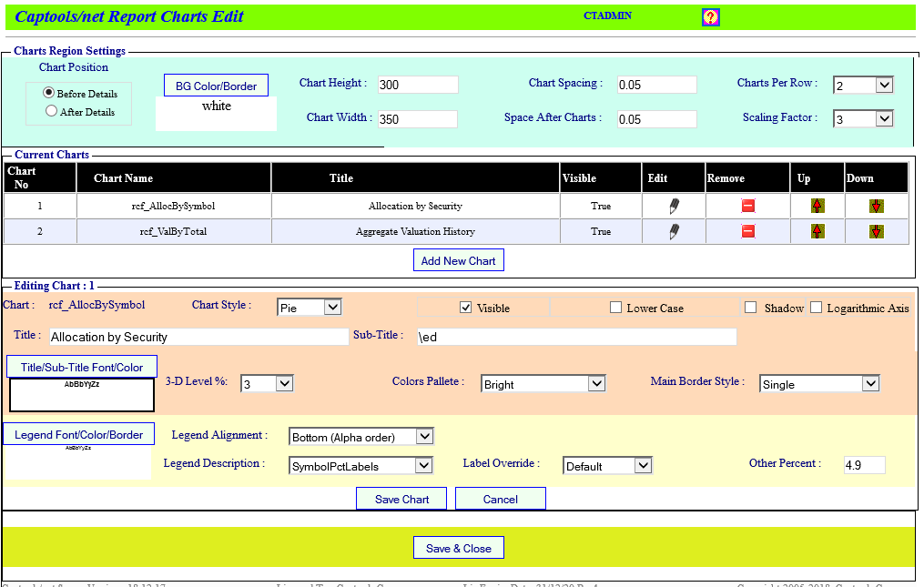Image resolution: width=924 pixels, height=587 pixels.
Task: Remove the Aggregate Valuation History chart
Action: 746,231
